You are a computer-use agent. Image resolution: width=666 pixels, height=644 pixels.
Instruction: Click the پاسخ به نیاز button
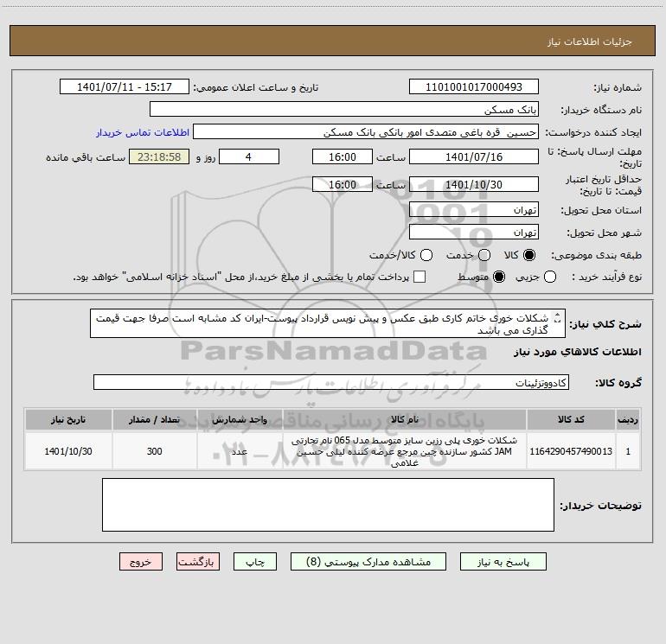(x=503, y=562)
